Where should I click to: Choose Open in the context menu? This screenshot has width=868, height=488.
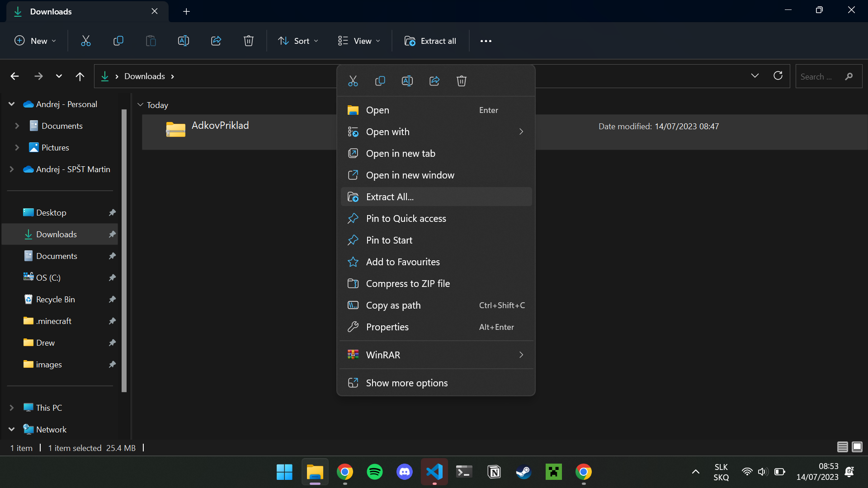(436, 110)
